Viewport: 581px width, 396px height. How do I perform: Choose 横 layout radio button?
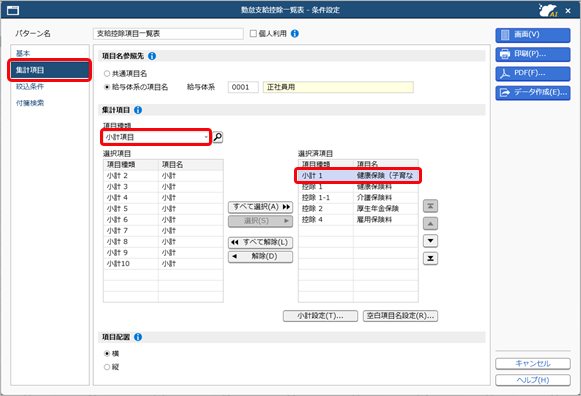pyautogui.click(x=107, y=354)
